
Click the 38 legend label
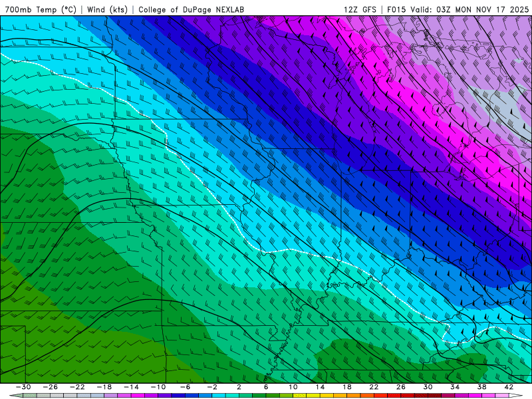(481, 387)
